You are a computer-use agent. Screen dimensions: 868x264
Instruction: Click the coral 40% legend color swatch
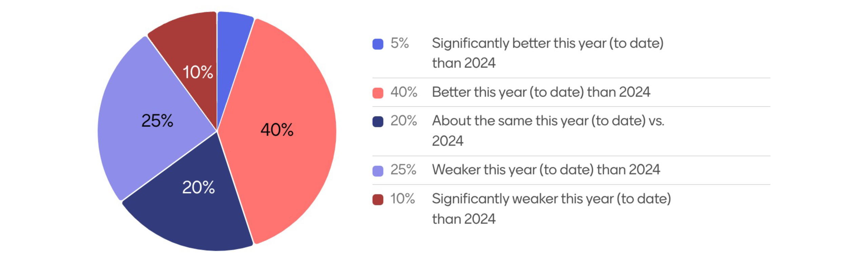coord(377,93)
